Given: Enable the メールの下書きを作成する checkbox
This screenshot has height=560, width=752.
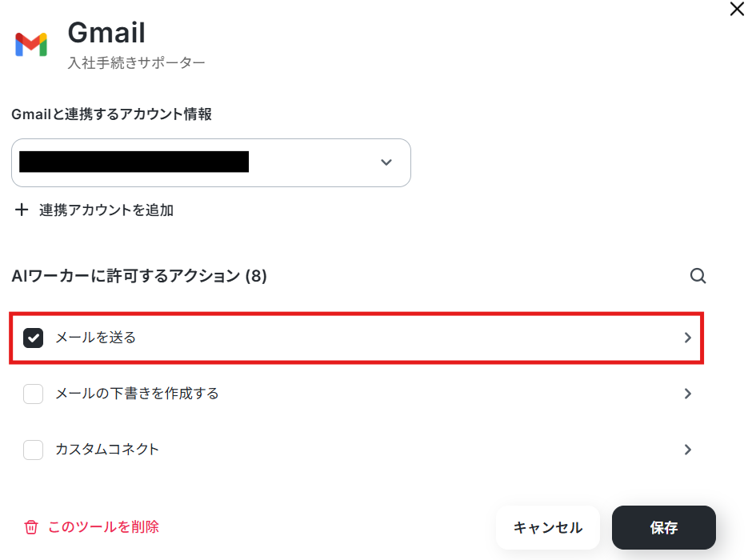Looking at the screenshot, I should [x=33, y=394].
